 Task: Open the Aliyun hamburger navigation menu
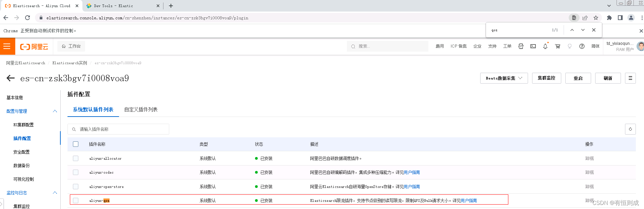coord(7,47)
